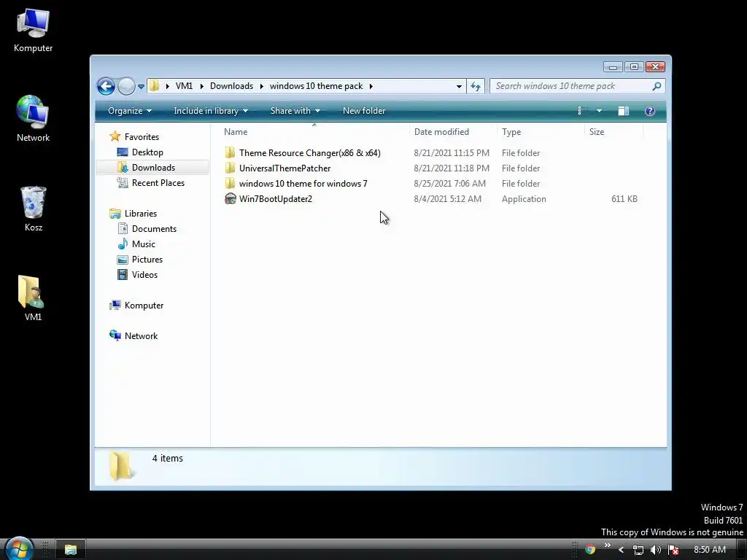Click the Win7BootUpdater2 file name
Viewport: 747px width, 560px height.
point(275,199)
